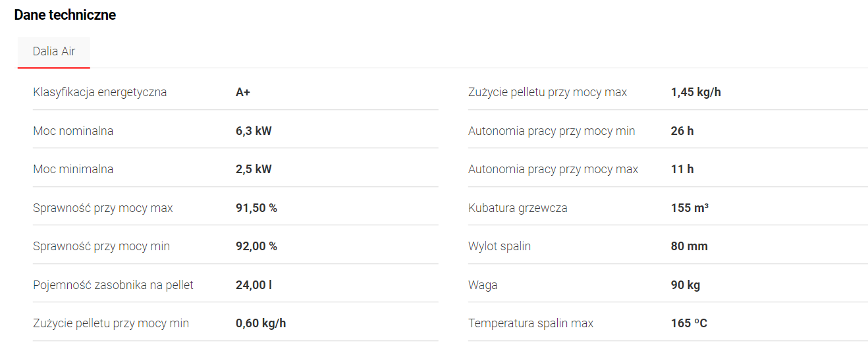Click the 1,45 kg/h value
868x347 pixels.
tap(695, 92)
